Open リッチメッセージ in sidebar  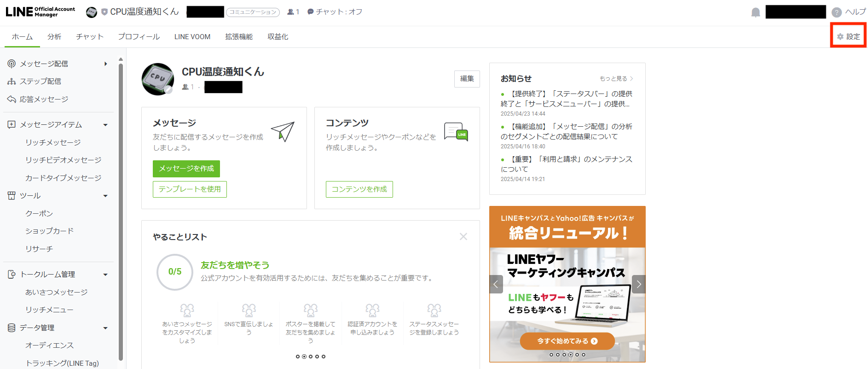[53, 142]
